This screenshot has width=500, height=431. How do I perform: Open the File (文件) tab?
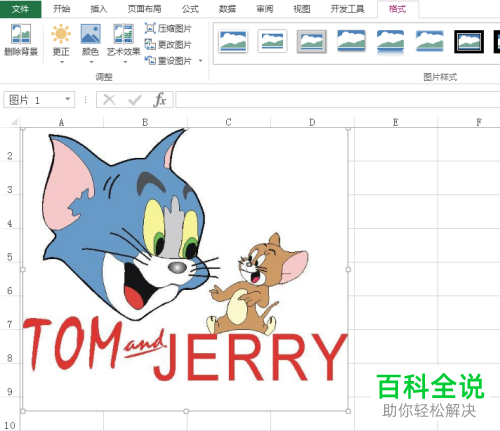(21, 9)
